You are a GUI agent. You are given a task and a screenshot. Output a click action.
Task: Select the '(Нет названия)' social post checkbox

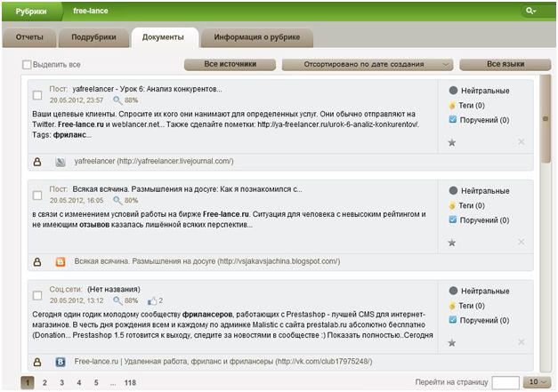[37, 294]
